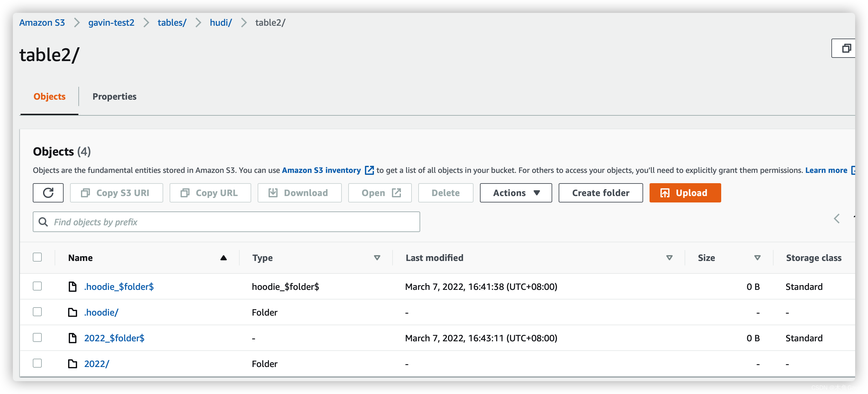This screenshot has width=868, height=394.
Task: Open the Actions dropdown menu
Action: point(516,193)
